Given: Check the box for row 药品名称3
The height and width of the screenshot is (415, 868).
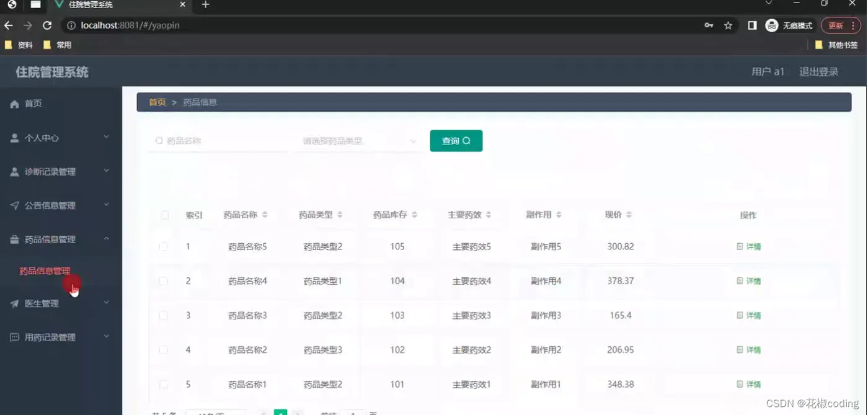Looking at the screenshot, I should tap(164, 316).
